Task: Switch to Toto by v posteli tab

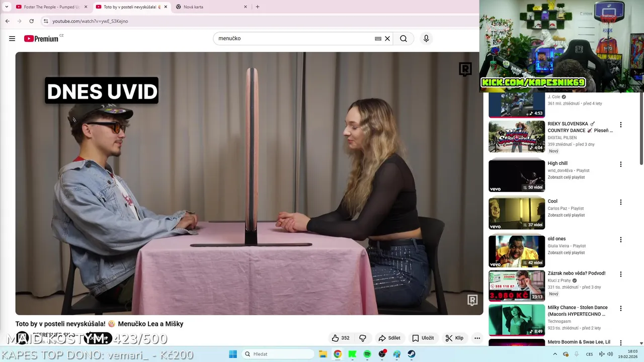Action: coord(132,7)
